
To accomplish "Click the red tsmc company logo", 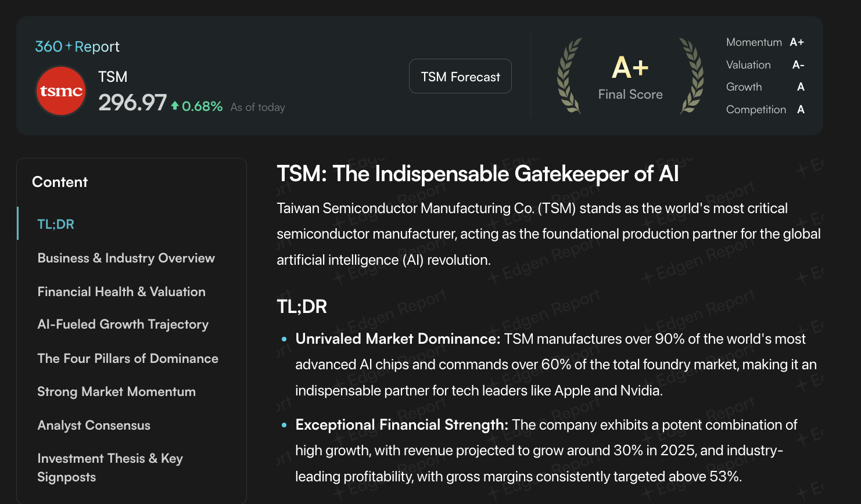I will point(61,91).
